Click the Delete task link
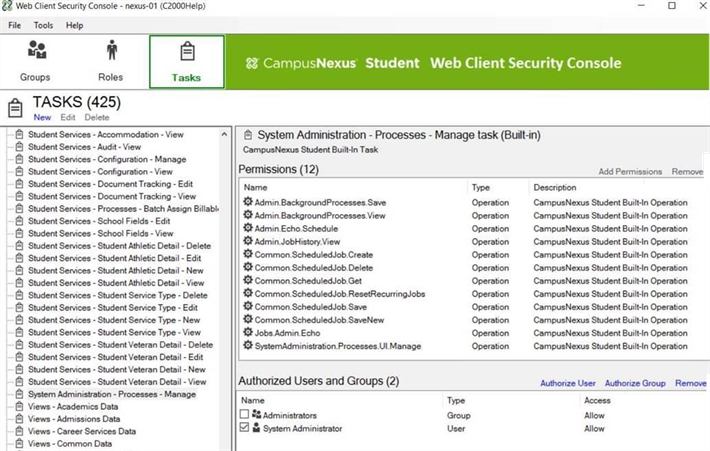The height and width of the screenshot is (451, 710). point(97,117)
